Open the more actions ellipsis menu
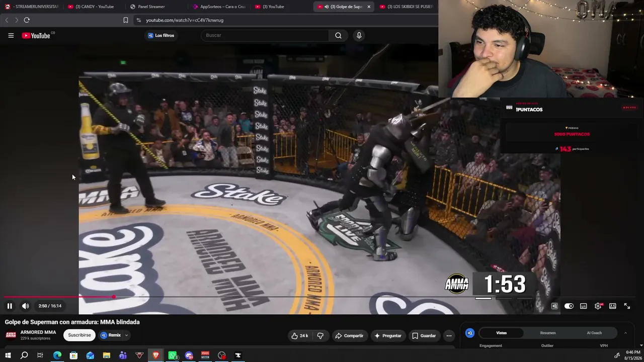Screen dimensions: 644x362 (449, 336)
